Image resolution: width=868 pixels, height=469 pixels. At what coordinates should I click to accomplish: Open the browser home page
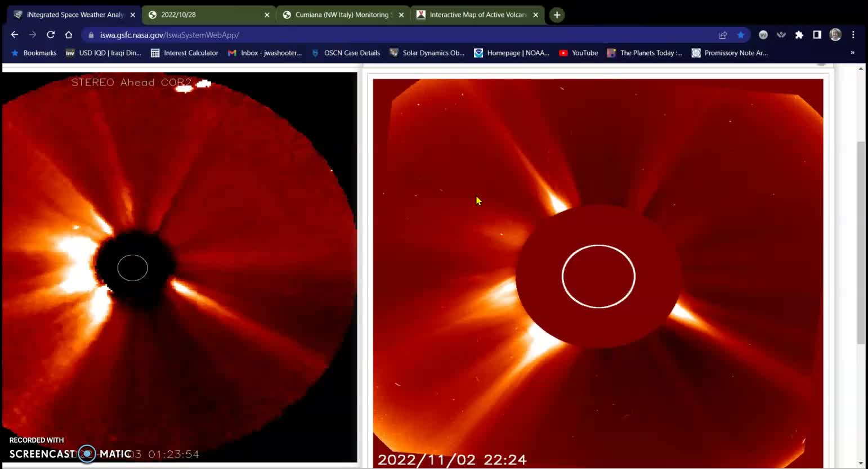69,35
